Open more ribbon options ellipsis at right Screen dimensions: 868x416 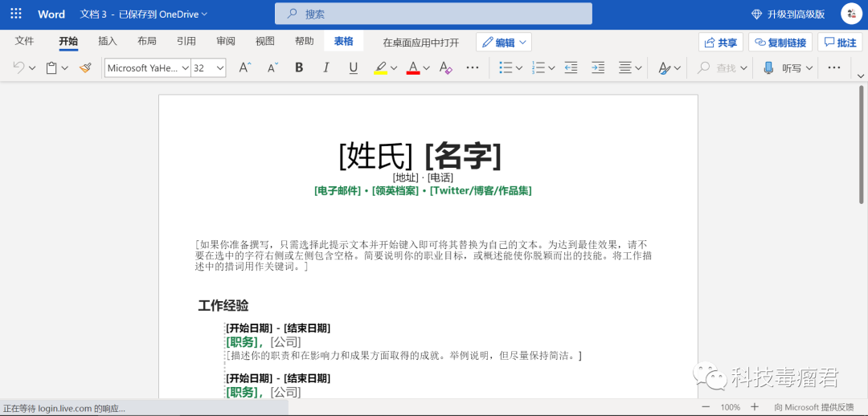tap(833, 67)
